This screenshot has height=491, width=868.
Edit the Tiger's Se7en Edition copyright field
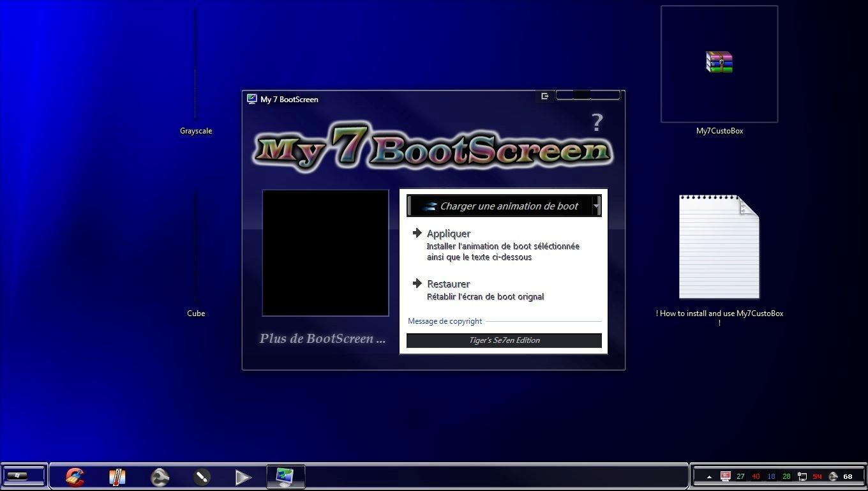click(x=504, y=340)
